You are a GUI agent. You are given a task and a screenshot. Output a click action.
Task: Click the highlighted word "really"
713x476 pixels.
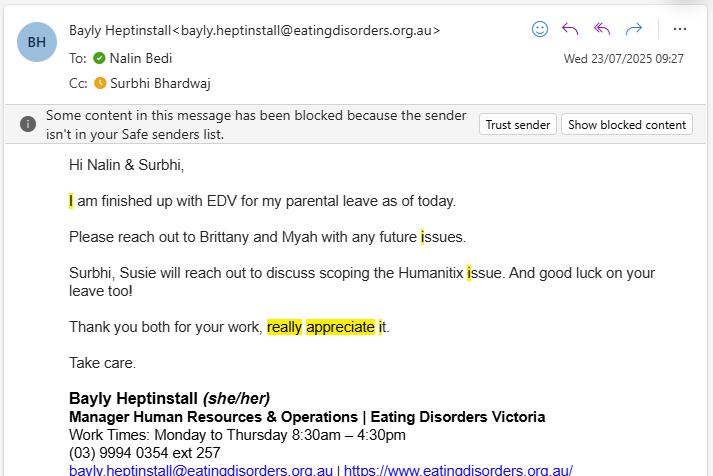point(284,327)
